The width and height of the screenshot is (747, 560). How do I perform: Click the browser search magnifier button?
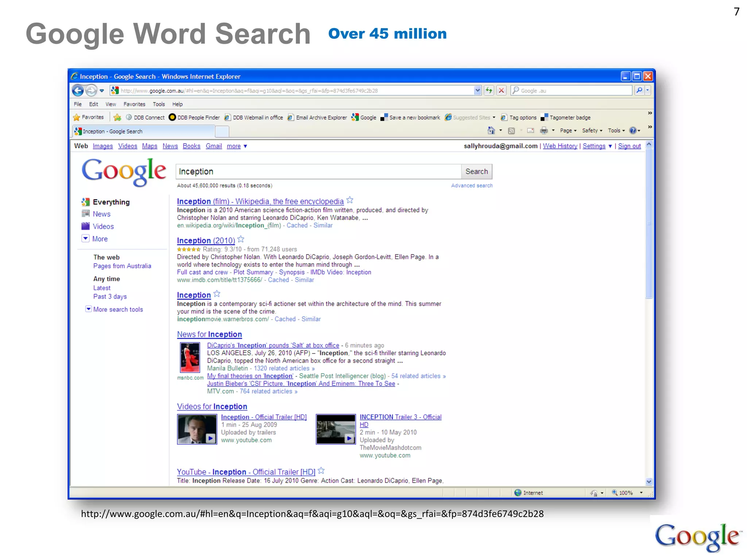639,90
